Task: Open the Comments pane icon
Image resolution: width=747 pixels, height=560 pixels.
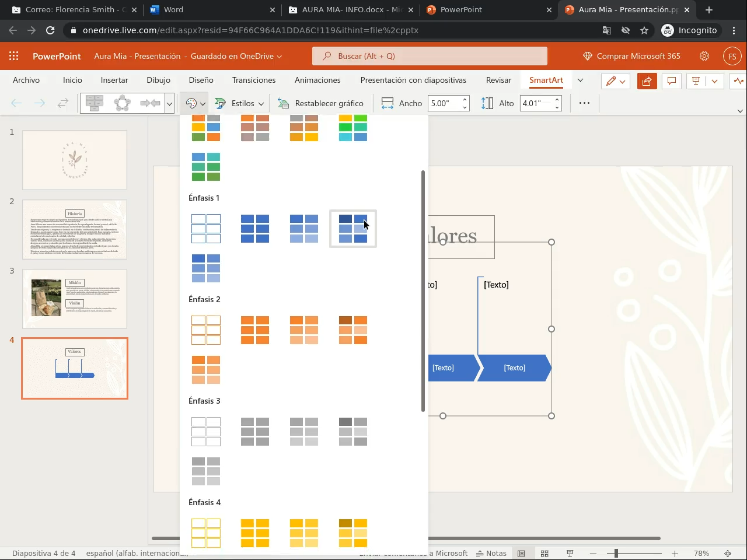Action: click(x=672, y=81)
